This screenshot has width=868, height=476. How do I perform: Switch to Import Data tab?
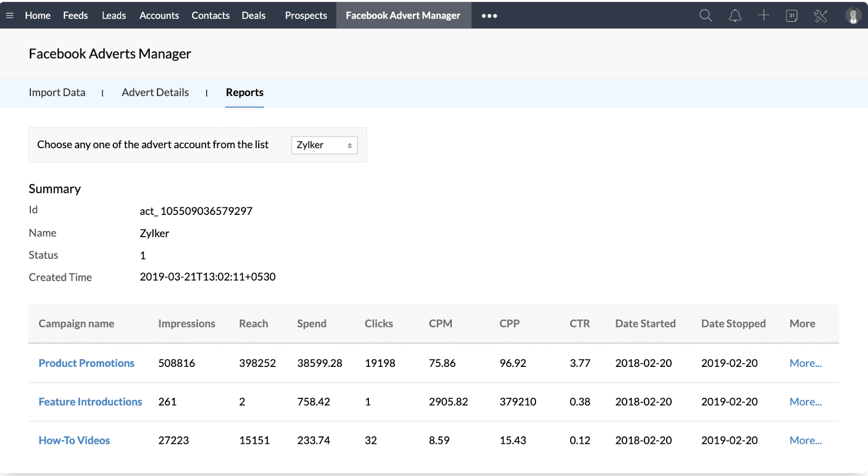click(57, 92)
